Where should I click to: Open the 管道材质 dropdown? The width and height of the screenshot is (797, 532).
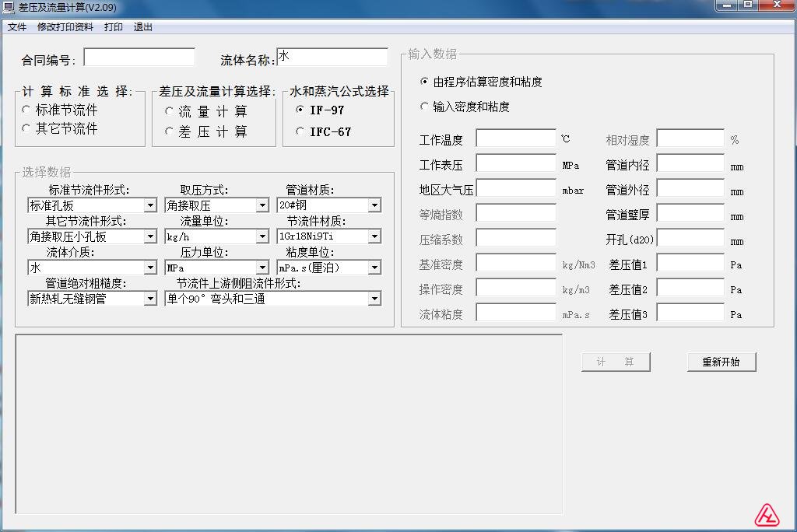pyautogui.click(x=374, y=205)
